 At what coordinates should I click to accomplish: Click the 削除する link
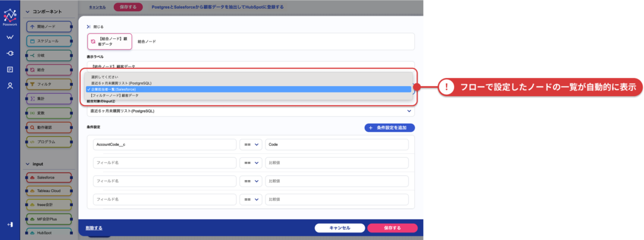pyautogui.click(x=94, y=227)
